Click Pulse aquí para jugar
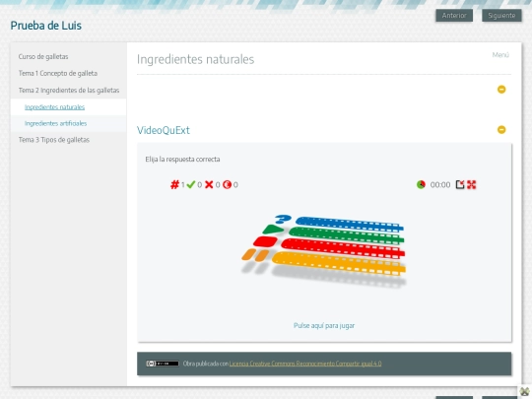This screenshot has height=399, width=532. [324, 326]
